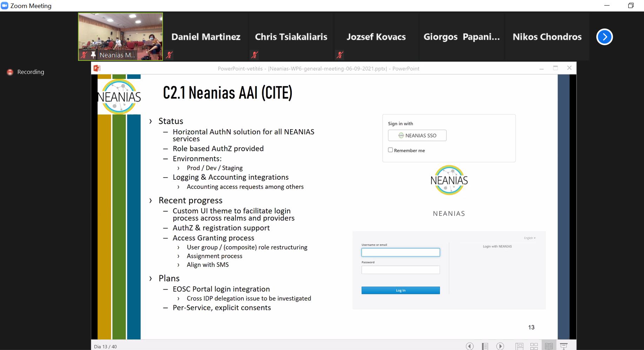Click the Zoom Meeting logo icon

pyautogui.click(x=5, y=6)
